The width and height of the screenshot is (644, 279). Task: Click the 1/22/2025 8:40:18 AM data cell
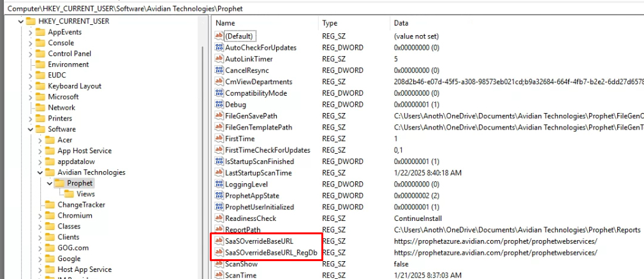(428, 172)
